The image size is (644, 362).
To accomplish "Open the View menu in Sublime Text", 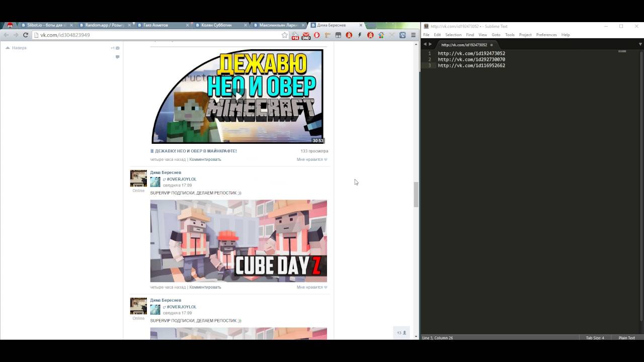I will click(x=483, y=35).
